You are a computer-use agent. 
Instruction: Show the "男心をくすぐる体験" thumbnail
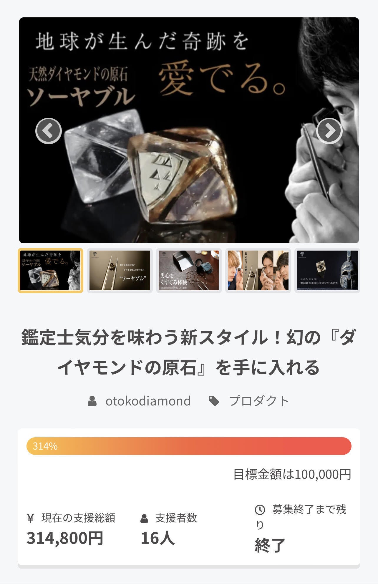[189, 270]
